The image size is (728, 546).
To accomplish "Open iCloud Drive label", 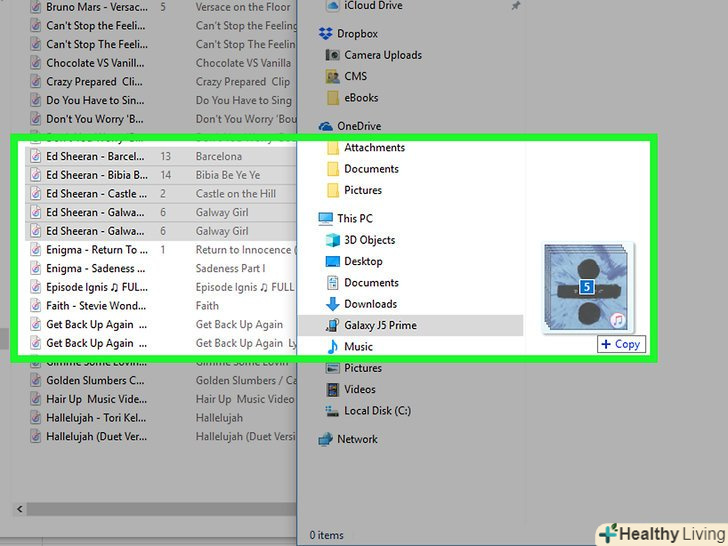I will pyautogui.click(x=373, y=6).
